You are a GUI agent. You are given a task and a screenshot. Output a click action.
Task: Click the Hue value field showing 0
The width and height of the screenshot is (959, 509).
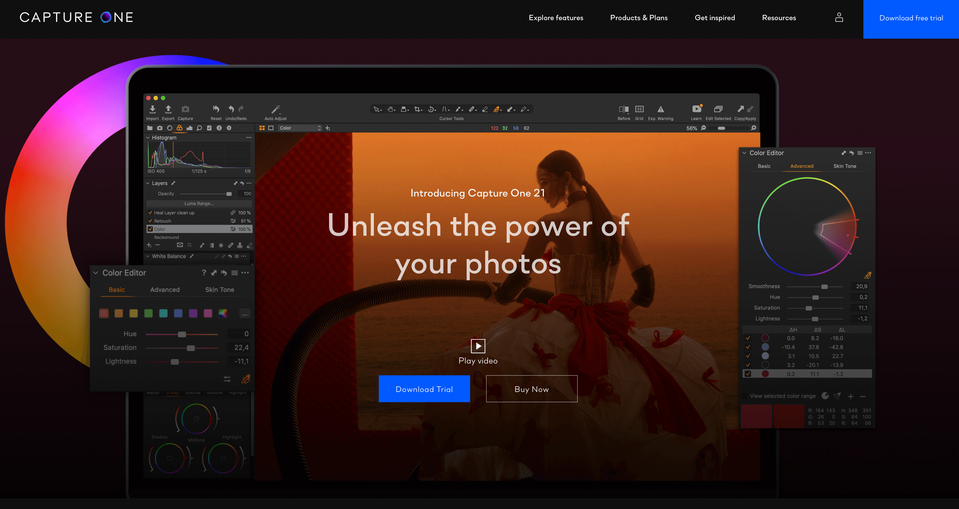(x=239, y=334)
